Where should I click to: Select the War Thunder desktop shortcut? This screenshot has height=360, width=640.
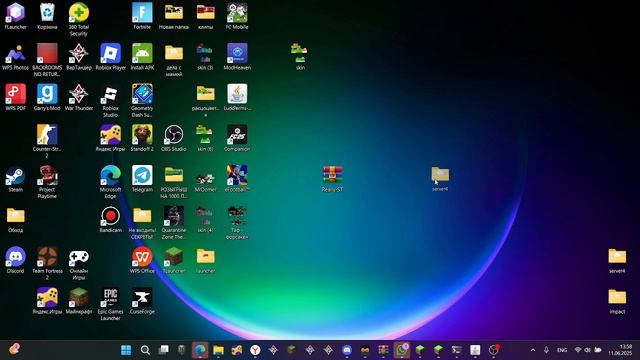[79, 97]
